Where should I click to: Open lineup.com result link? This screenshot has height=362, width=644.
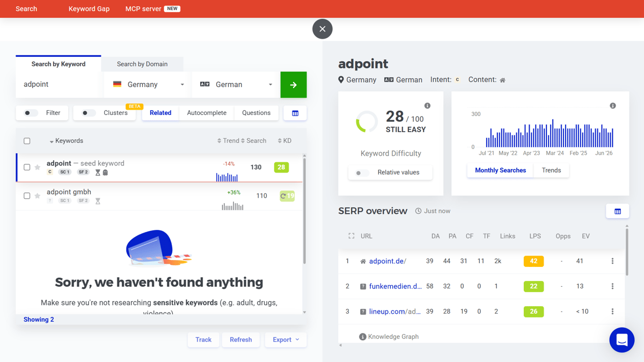pyautogui.click(x=395, y=312)
